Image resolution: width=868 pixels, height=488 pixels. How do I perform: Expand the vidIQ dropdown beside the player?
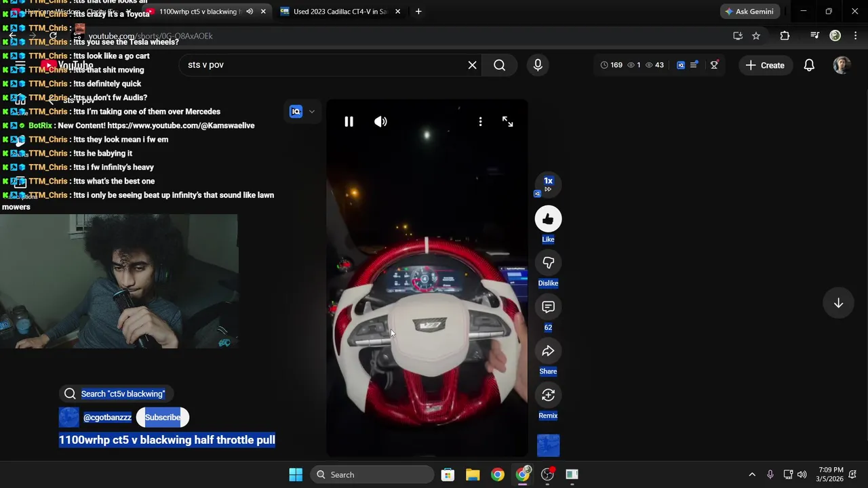click(x=312, y=112)
